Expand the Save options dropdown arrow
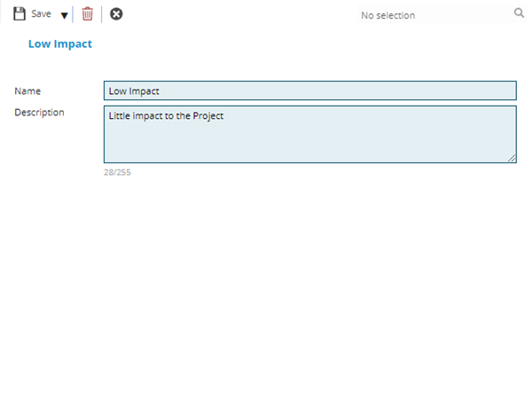Viewport: 532px width, 409px height. pos(64,15)
